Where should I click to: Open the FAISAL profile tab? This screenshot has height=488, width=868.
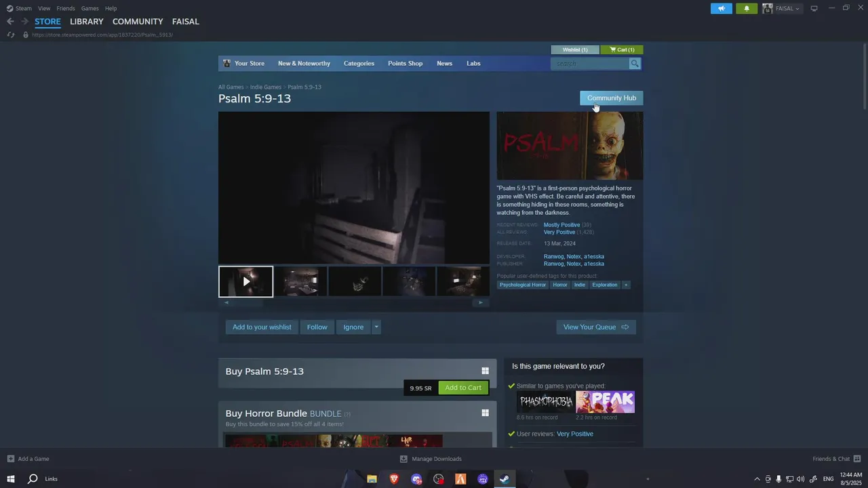(185, 22)
